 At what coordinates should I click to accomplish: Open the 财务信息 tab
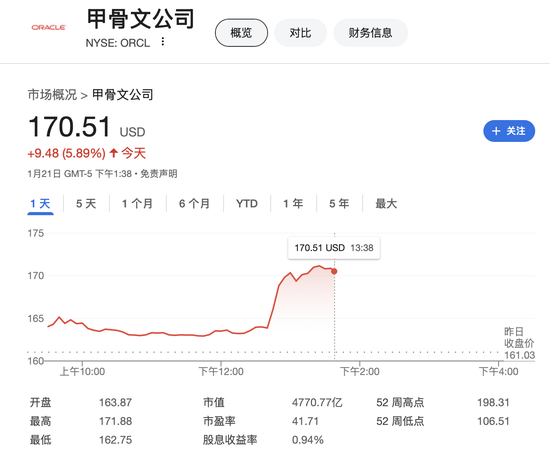tap(370, 33)
